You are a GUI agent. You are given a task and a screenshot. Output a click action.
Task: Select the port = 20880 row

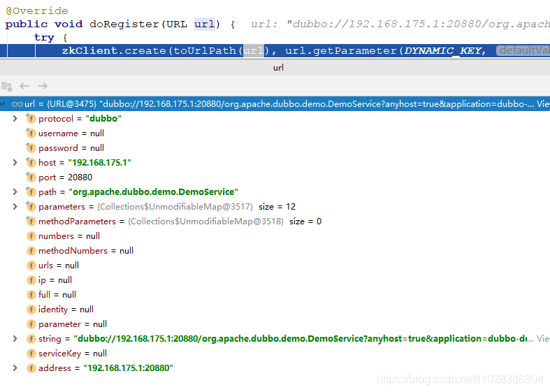tap(275, 177)
